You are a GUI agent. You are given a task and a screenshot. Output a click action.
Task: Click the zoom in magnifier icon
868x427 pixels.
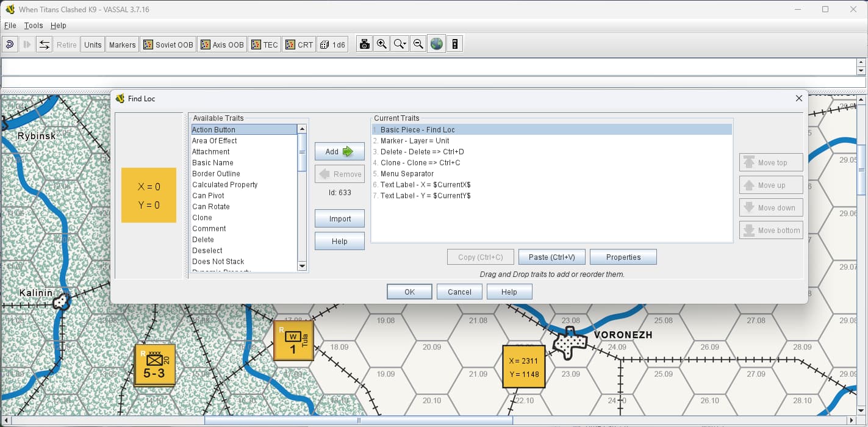[x=382, y=45]
